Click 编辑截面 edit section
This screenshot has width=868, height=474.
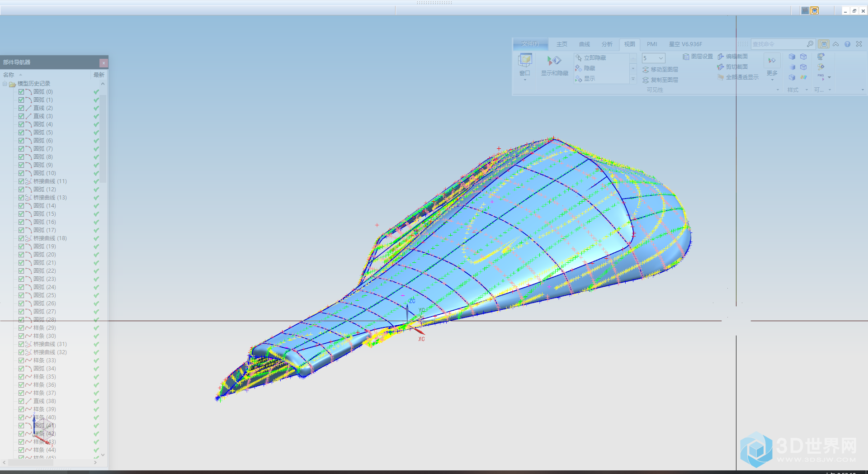(732, 57)
